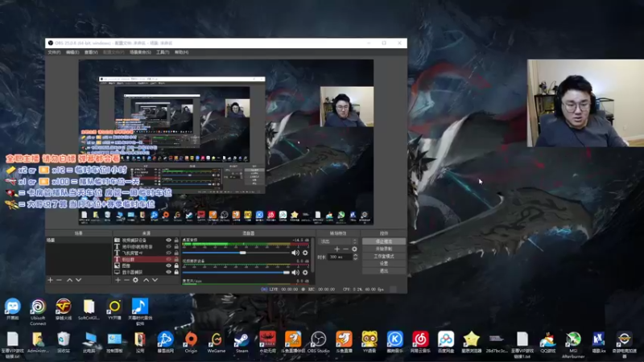
Task: Open the SoftCnKill folder on desktop
Action: (x=89, y=310)
